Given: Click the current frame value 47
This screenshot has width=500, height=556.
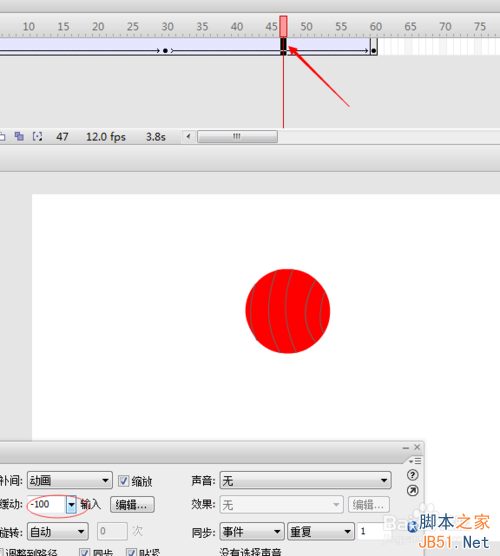Looking at the screenshot, I should point(62,137).
